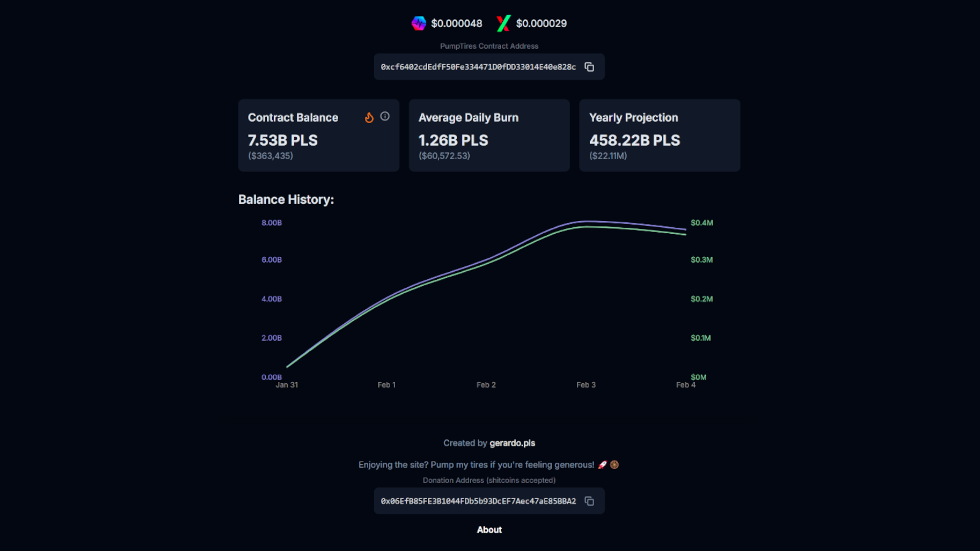Viewport: 980px width, 551px height.
Task: Click the PulseChain logo icon
Action: (419, 23)
